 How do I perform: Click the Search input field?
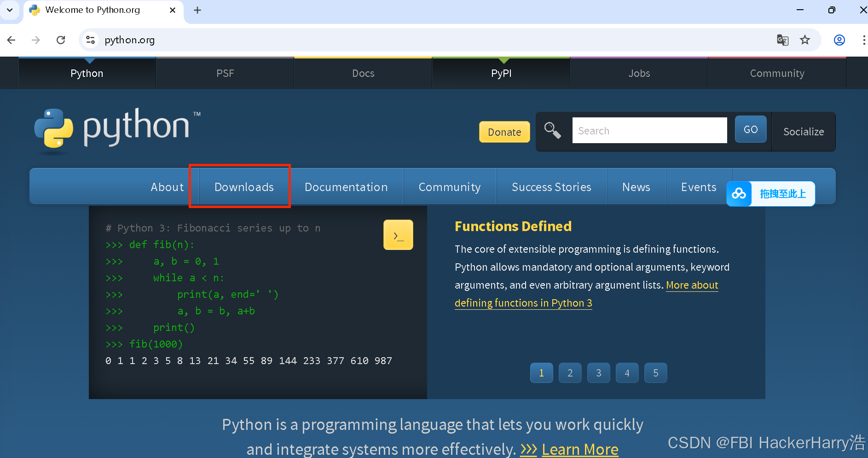(649, 130)
